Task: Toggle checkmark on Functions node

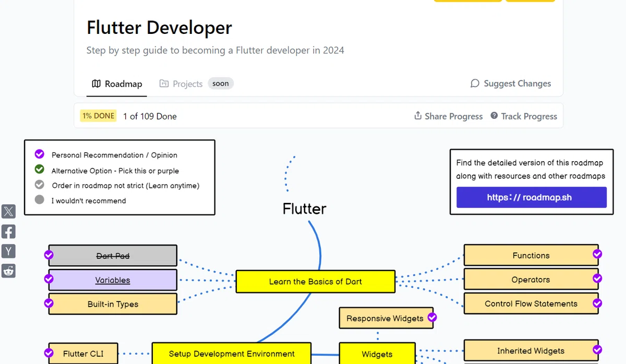Action: [597, 254]
